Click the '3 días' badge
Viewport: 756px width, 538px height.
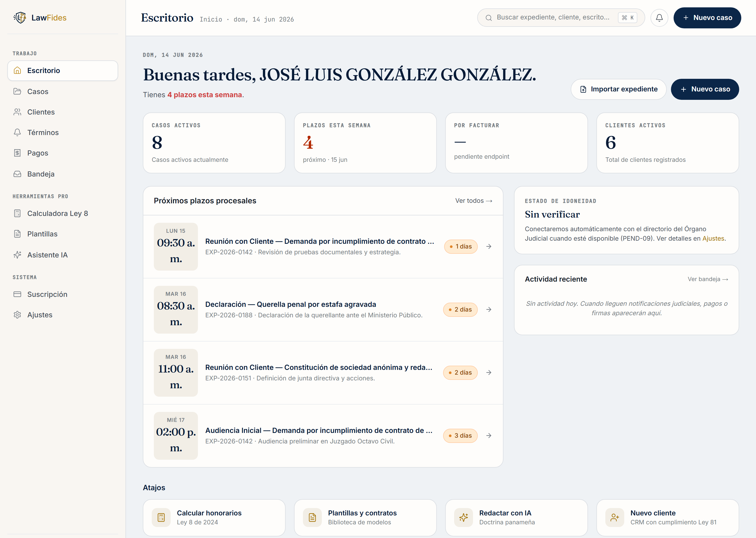[x=460, y=436]
